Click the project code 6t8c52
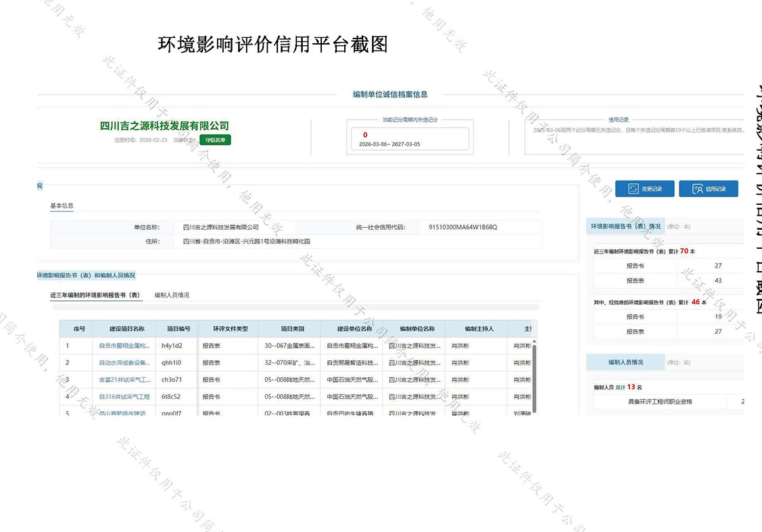Screen dimensions: 762x532 point(171,396)
